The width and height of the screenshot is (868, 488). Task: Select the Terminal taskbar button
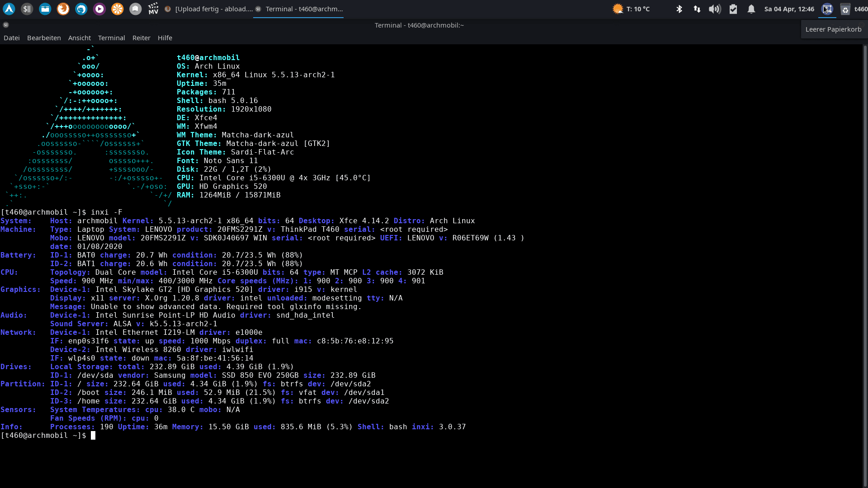(x=299, y=9)
